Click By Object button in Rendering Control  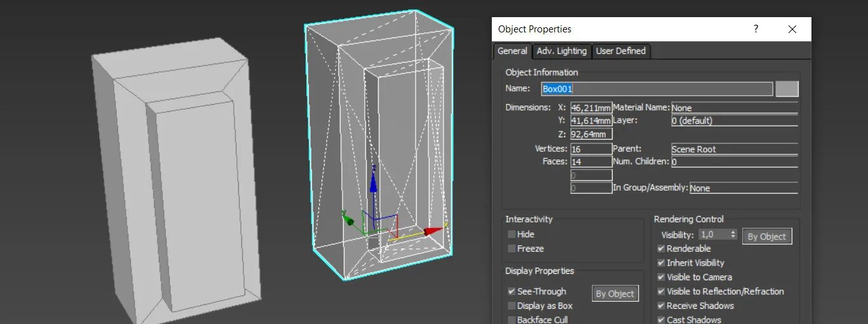point(767,236)
